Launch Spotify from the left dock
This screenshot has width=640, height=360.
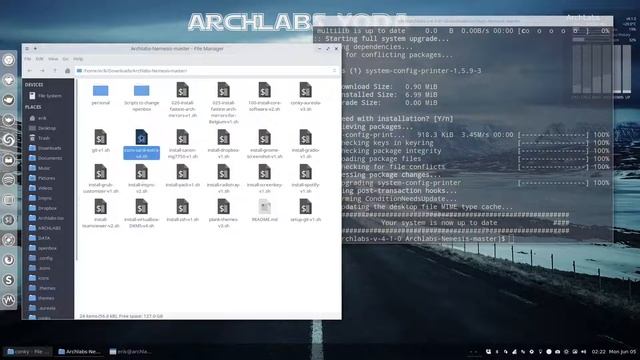click(9, 180)
